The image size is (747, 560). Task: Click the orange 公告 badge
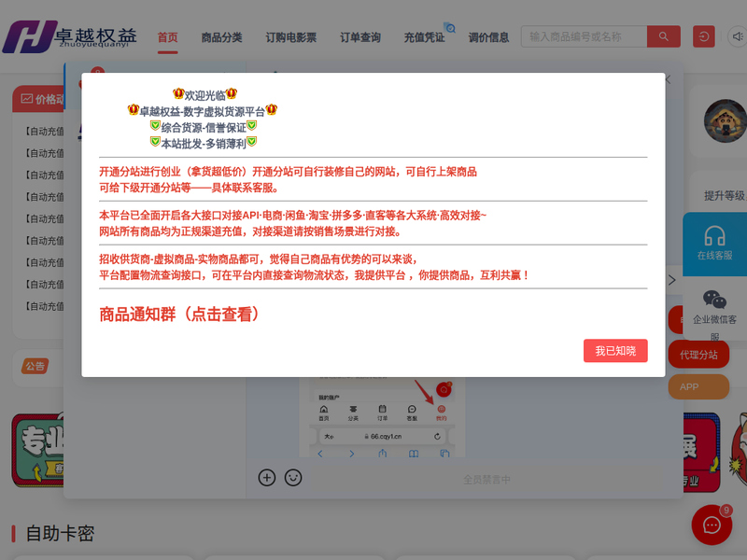(x=35, y=366)
